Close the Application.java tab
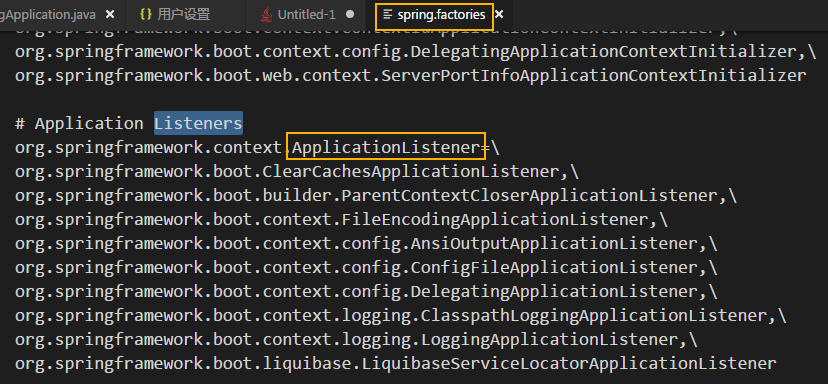This screenshot has width=828, height=384. pyautogui.click(x=110, y=15)
